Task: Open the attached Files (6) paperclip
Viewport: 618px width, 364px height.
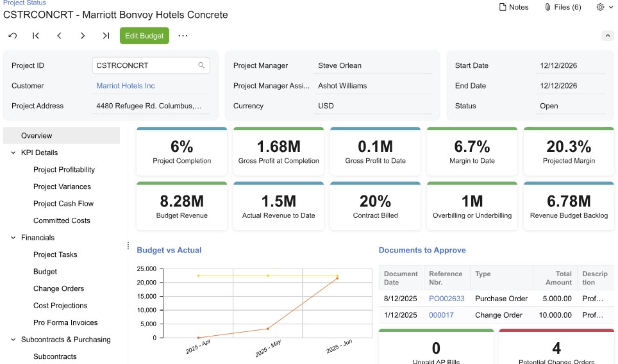Action: click(x=562, y=7)
